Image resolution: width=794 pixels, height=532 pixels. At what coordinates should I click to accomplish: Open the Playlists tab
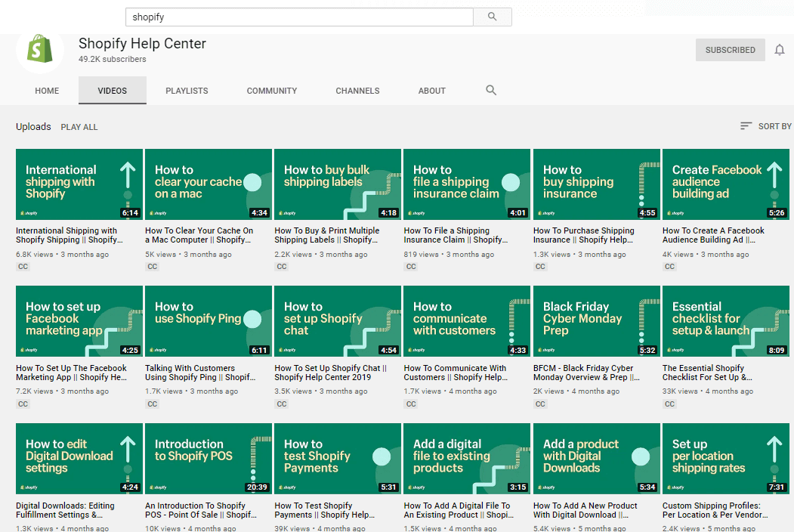tap(187, 91)
